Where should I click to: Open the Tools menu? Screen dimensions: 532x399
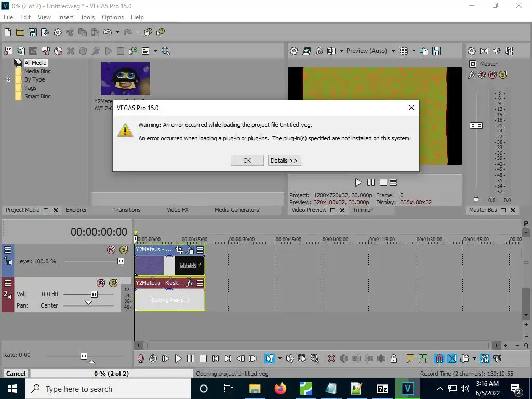(87, 17)
